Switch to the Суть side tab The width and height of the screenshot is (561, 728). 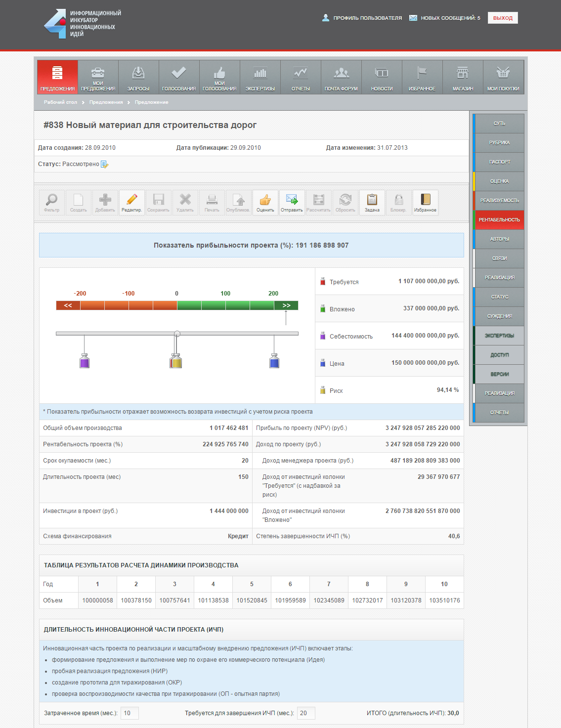(499, 124)
